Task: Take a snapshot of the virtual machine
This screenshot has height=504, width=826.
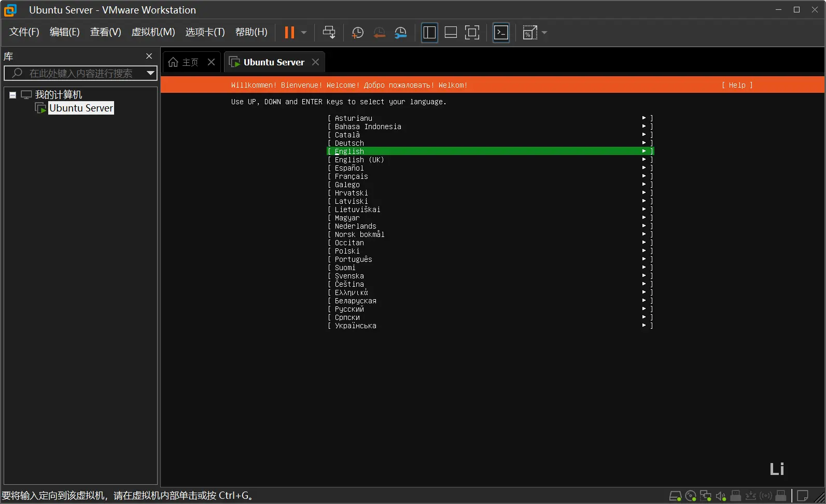Action: (x=357, y=33)
